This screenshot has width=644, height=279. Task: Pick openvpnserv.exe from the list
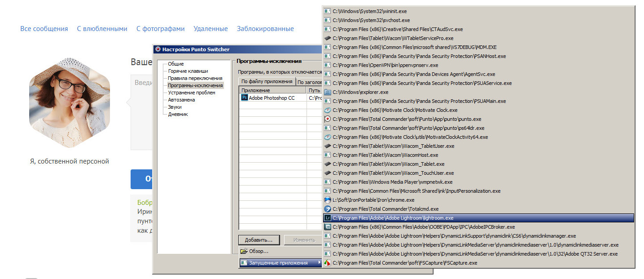click(478, 65)
